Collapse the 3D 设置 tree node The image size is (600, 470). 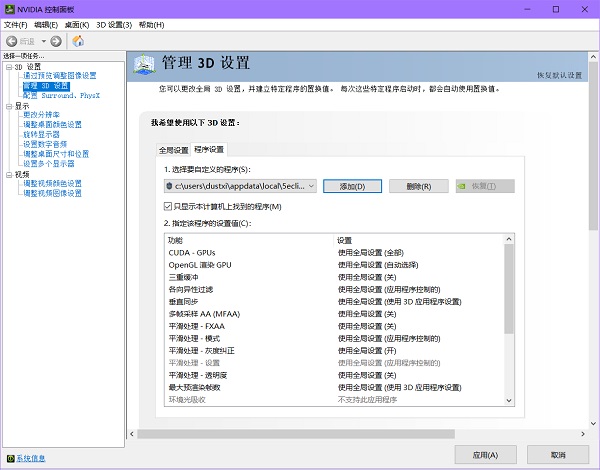pyautogui.click(x=7, y=67)
